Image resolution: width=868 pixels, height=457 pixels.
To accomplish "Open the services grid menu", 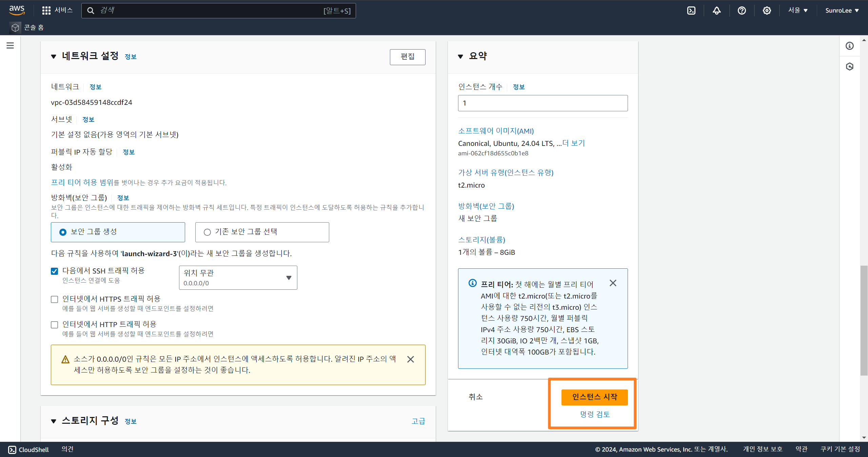I will point(46,11).
